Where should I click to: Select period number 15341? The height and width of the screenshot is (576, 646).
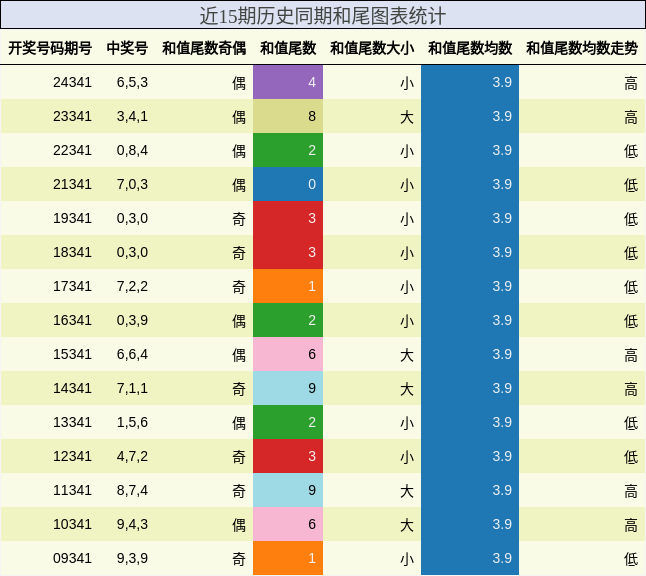point(72,354)
